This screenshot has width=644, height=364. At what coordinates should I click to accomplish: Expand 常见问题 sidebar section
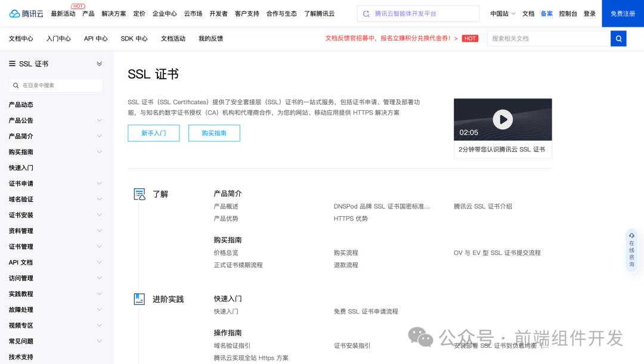click(x=100, y=341)
